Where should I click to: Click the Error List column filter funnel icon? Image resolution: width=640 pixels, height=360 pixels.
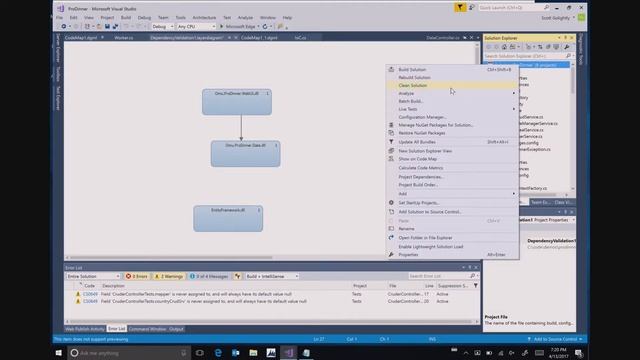476,286
